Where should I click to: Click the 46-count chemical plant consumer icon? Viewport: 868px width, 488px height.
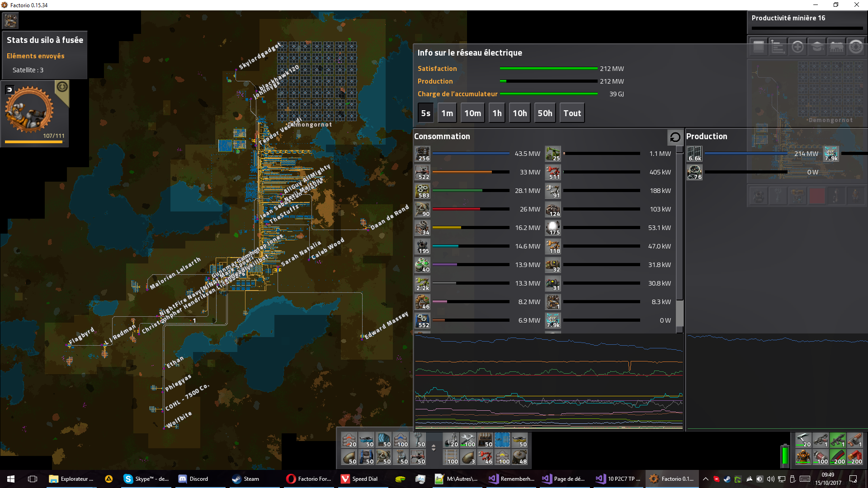coord(422,302)
